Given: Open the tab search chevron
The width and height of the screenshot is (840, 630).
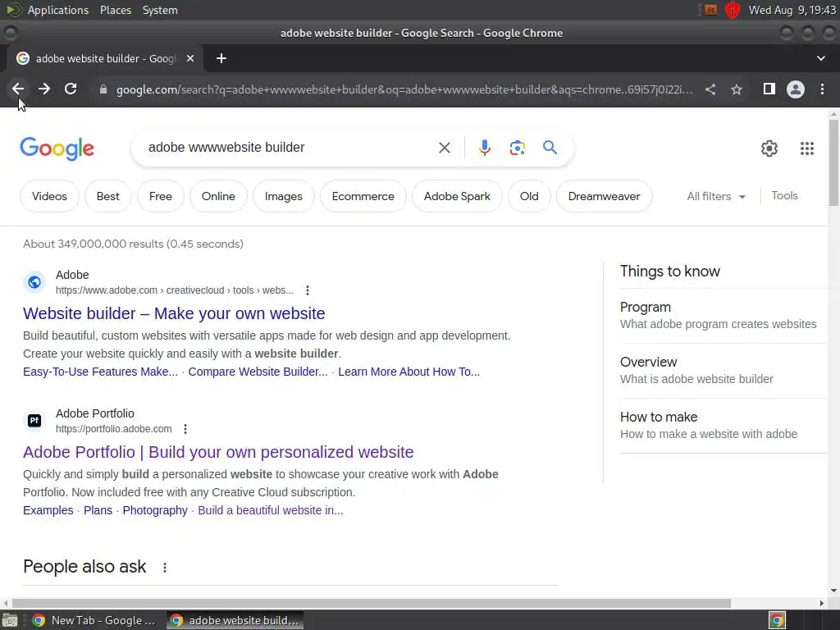Looking at the screenshot, I should (x=820, y=58).
